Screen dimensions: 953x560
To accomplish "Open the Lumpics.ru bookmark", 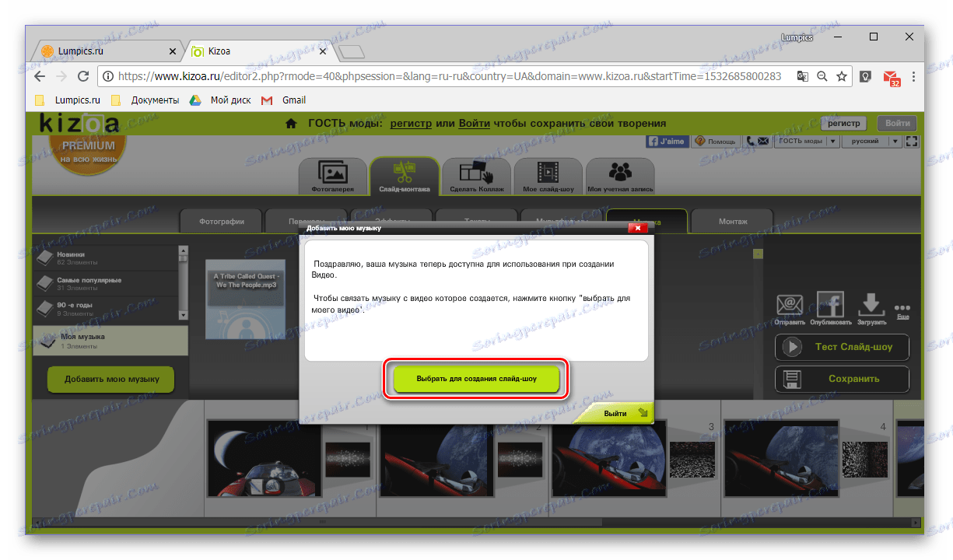I will click(68, 100).
